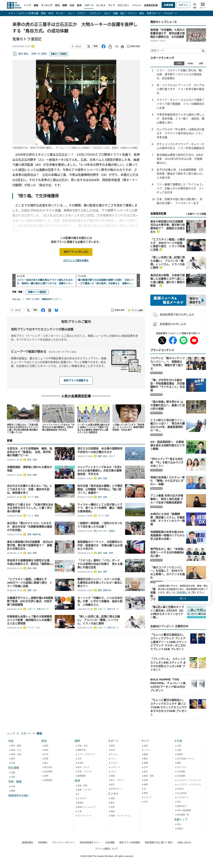
Task: Share article on Bluesky butterfly icon
Action: [x=56, y=310]
